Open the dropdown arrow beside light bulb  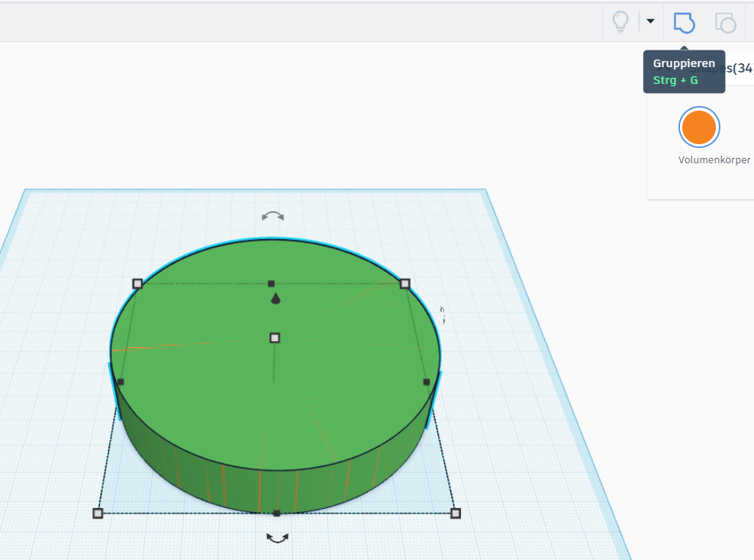pyautogui.click(x=650, y=21)
